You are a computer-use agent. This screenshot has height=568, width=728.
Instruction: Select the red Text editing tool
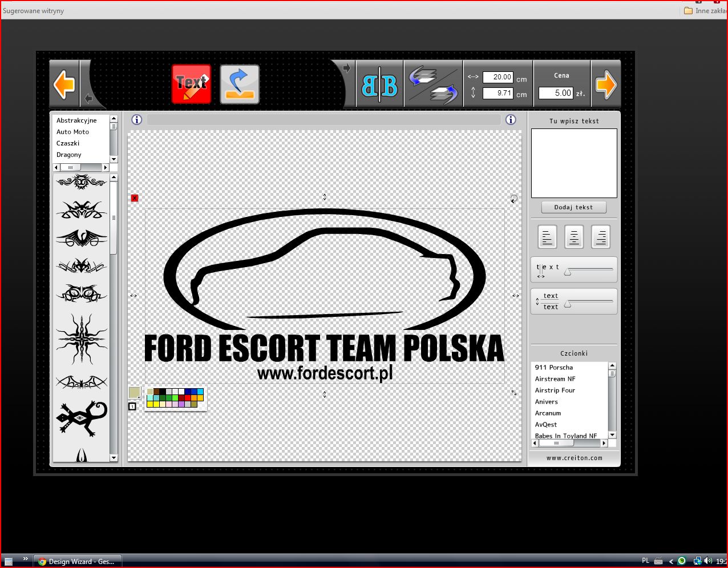[x=191, y=84]
